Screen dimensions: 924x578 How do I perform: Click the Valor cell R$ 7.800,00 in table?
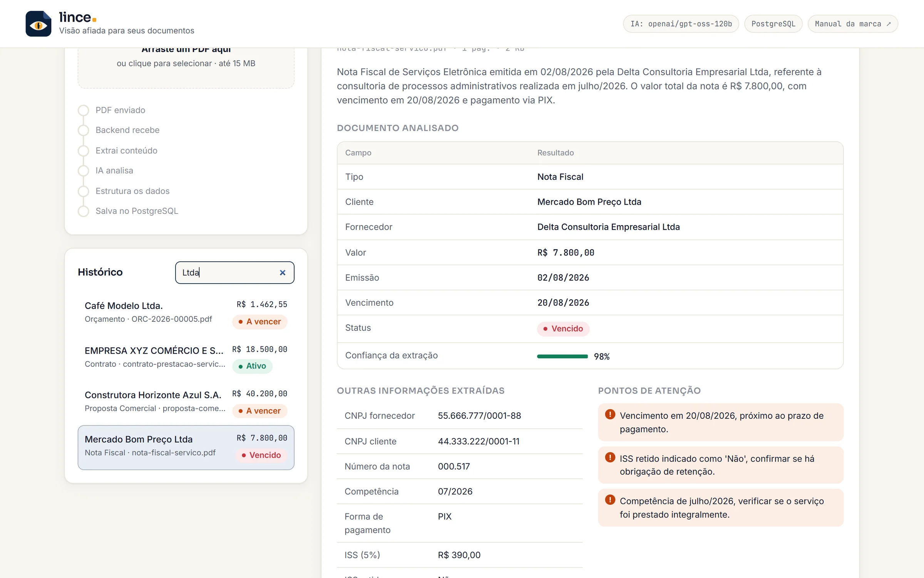click(566, 253)
